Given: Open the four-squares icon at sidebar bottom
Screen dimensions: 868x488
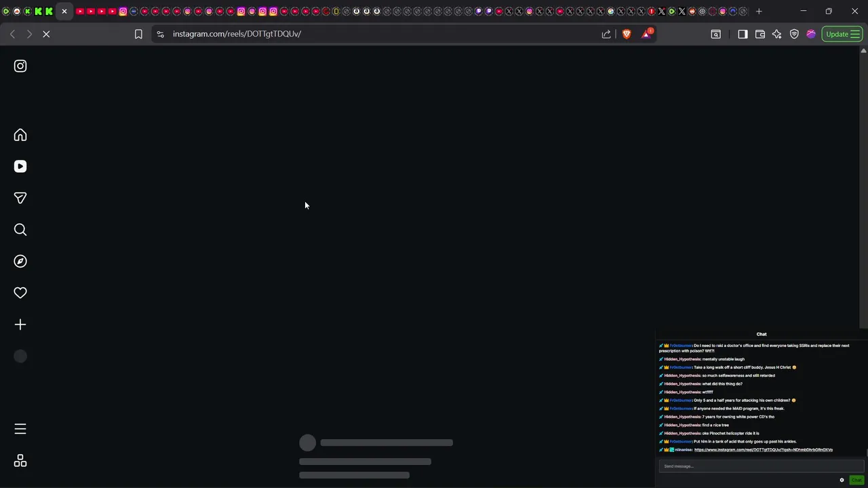Looking at the screenshot, I should pyautogui.click(x=20, y=461).
